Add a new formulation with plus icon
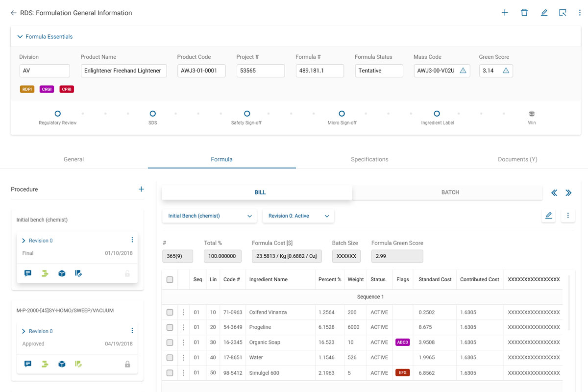 coord(505,13)
